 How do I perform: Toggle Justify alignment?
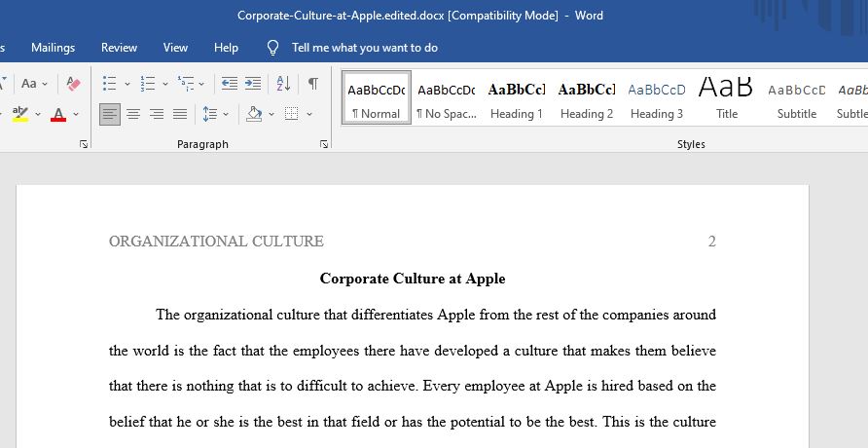click(180, 114)
